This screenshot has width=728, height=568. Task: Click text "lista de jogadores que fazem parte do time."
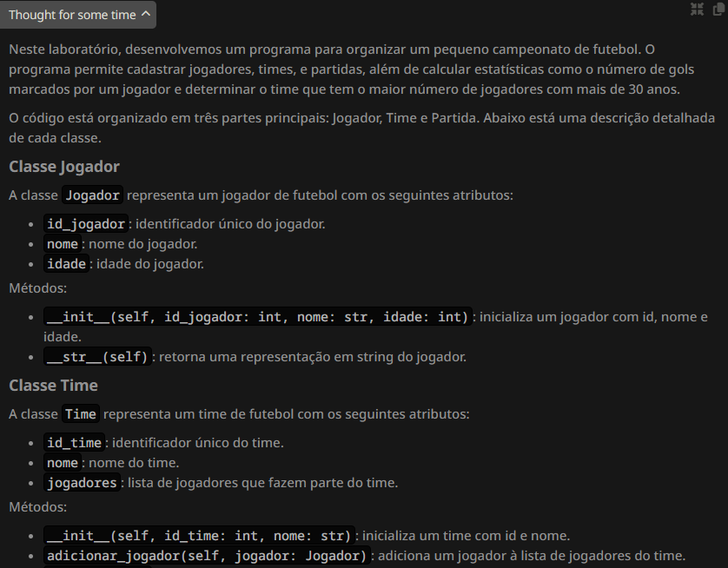pos(262,483)
